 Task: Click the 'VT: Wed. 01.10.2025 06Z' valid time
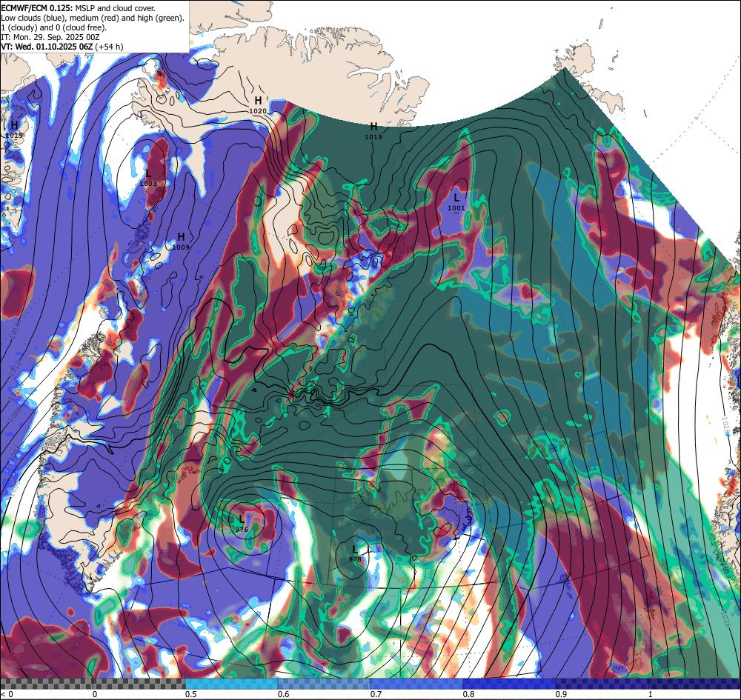click(47, 46)
